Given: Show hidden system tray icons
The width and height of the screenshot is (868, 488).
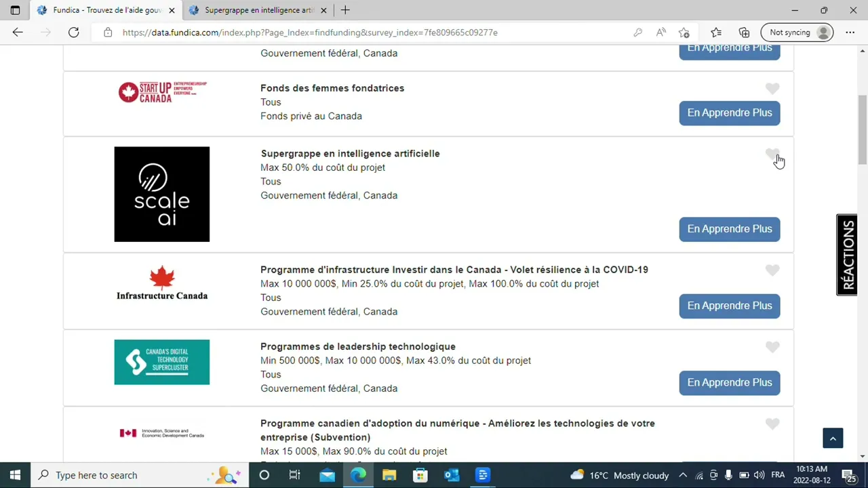Looking at the screenshot, I should click(683, 475).
